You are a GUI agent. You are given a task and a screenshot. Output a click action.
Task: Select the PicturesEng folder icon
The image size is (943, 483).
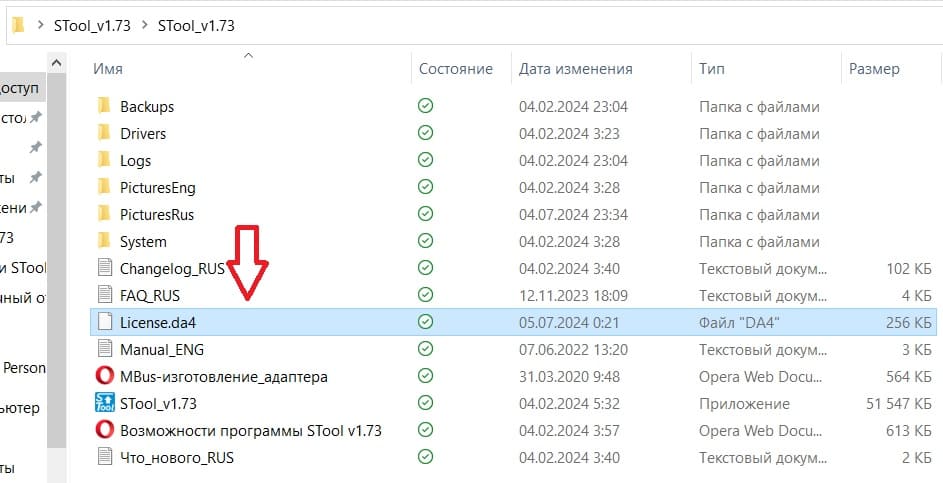tap(104, 187)
